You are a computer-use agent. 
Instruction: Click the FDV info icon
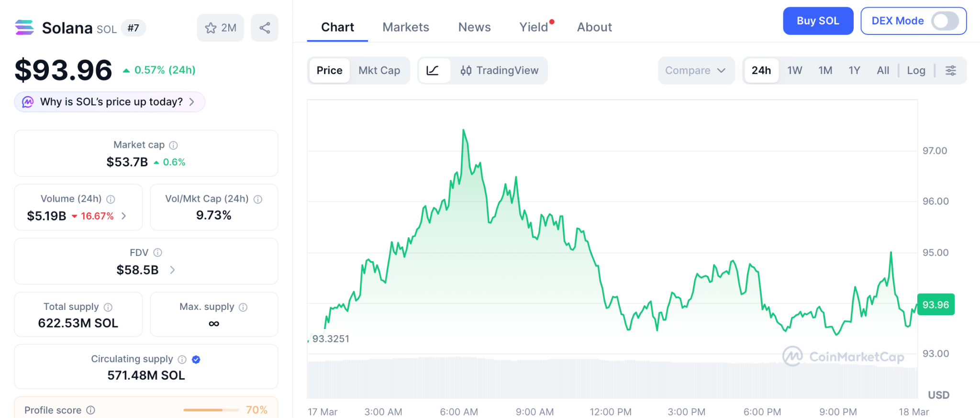coord(158,253)
